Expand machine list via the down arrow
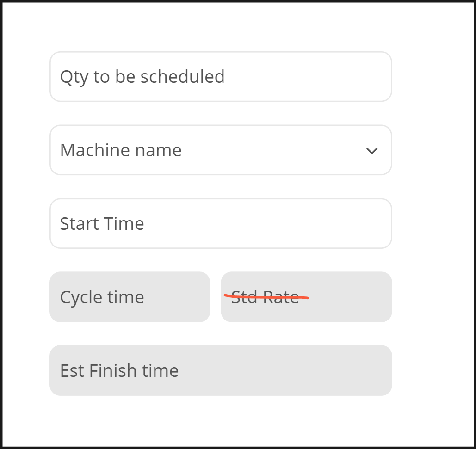Viewport: 476px width, 449px height. click(372, 151)
